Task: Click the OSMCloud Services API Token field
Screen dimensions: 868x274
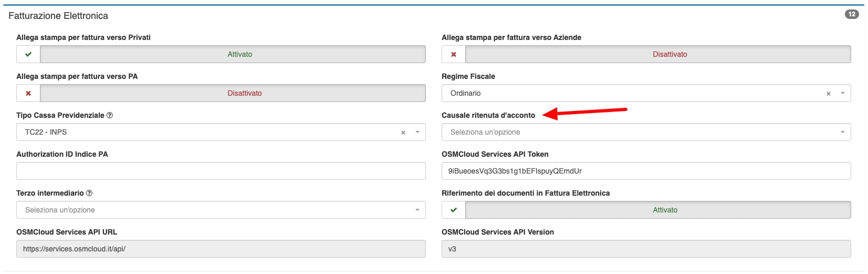Action: [x=646, y=171]
